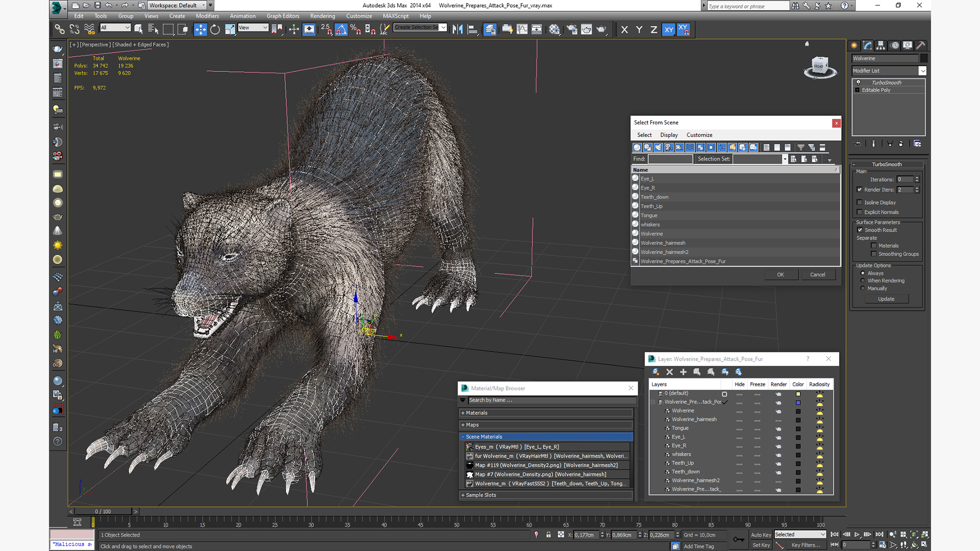The height and width of the screenshot is (551, 980).
Task: Open the Hierarchy command panel tab
Action: coord(881,45)
